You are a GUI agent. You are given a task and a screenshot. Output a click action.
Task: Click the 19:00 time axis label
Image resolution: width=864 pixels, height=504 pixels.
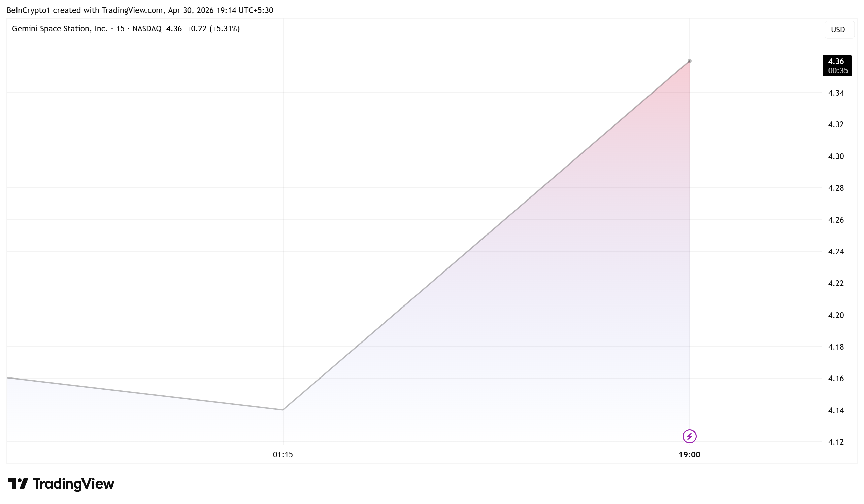coord(689,454)
